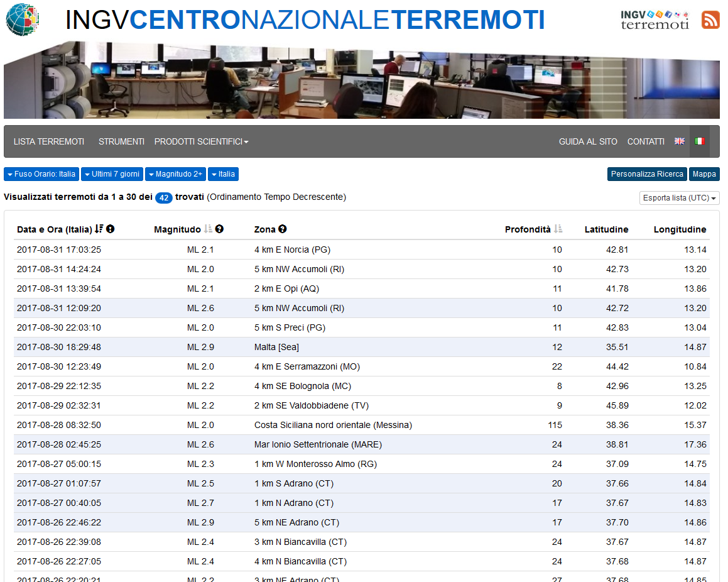Viewport: 728px width, 582px height.
Task: Open the Fuso Orario: Italia dropdown
Action: (41, 174)
